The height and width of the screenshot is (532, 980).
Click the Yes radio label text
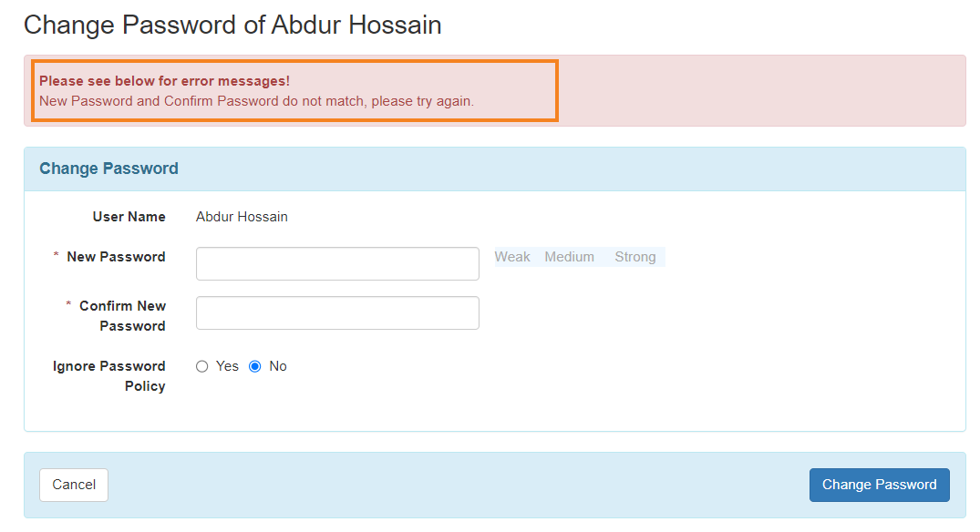click(228, 366)
